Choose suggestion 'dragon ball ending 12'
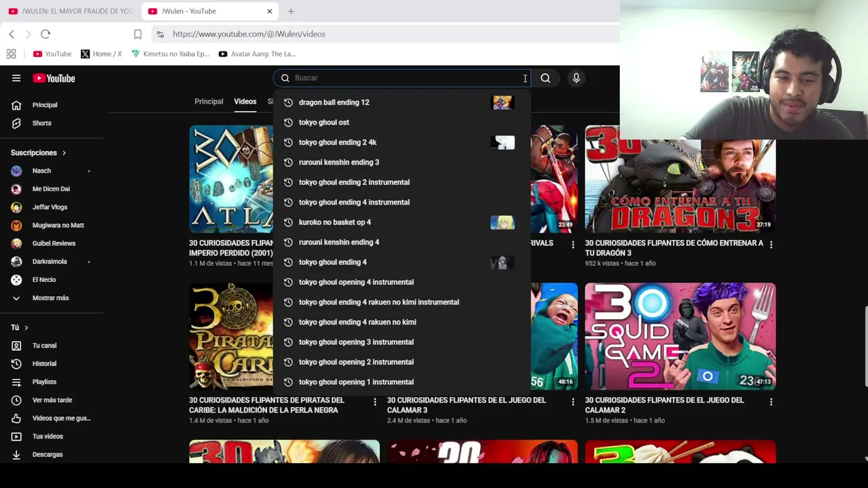This screenshot has width=868, height=488. coord(402,102)
